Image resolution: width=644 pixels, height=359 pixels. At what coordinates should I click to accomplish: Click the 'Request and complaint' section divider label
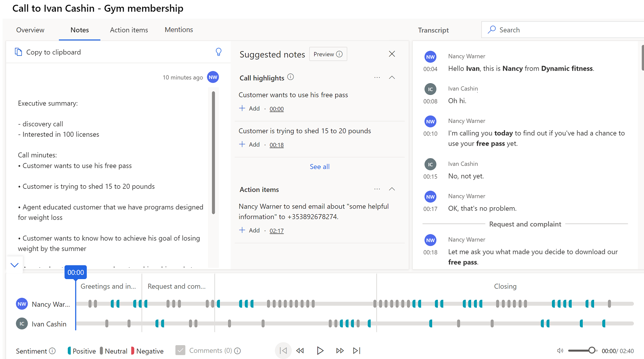click(x=525, y=224)
